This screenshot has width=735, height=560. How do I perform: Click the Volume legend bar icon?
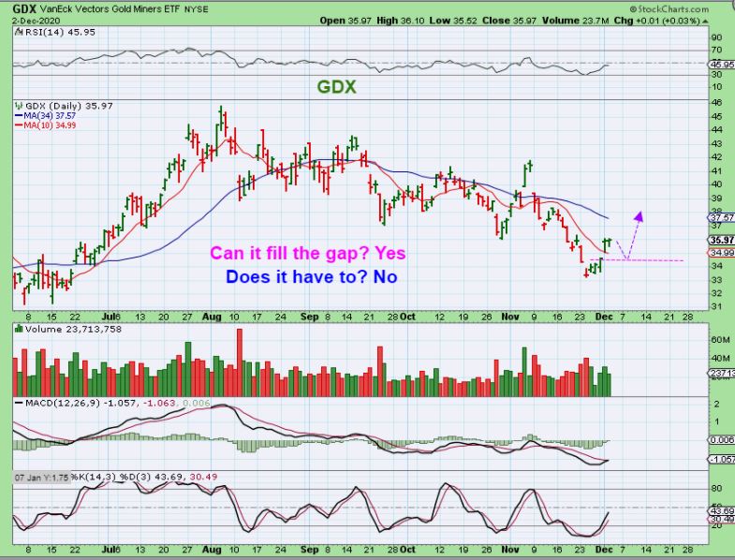click(19, 329)
